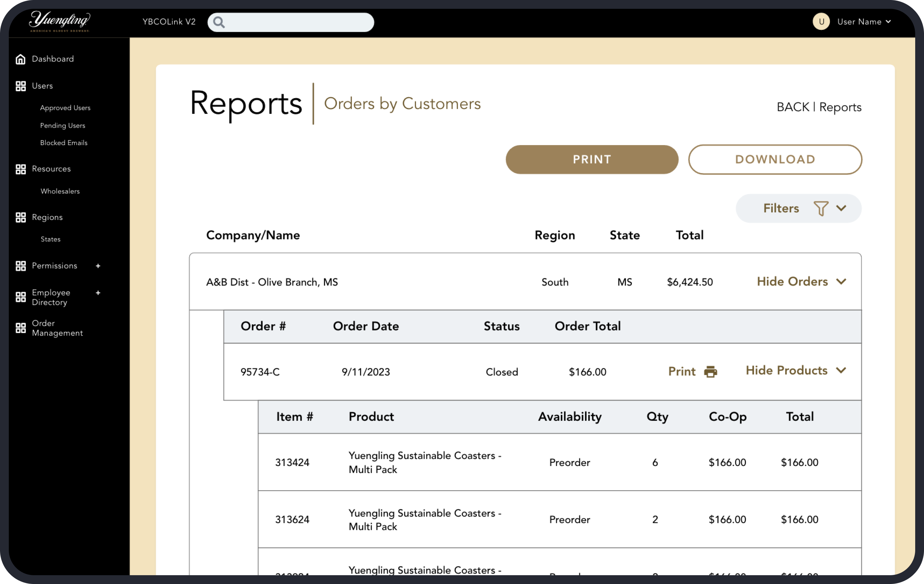Click the Availability column header
924x584 pixels.
tap(570, 417)
